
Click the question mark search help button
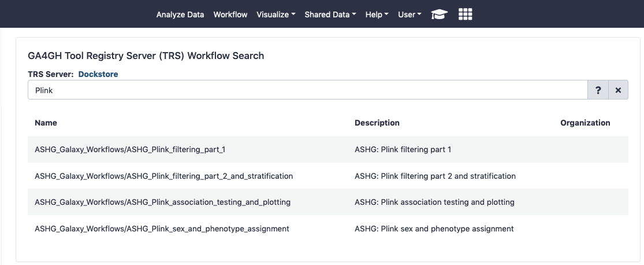[598, 90]
